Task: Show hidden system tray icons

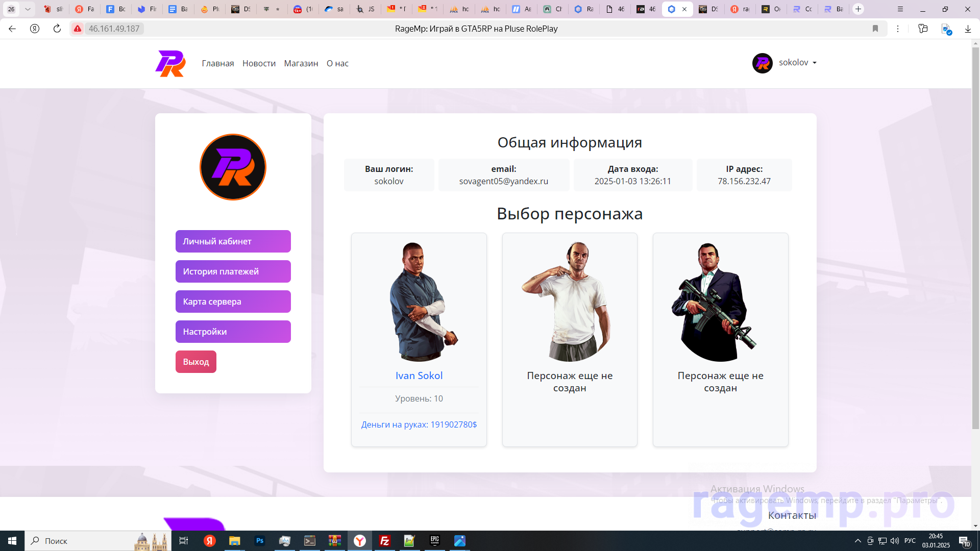Action: (858, 541)
